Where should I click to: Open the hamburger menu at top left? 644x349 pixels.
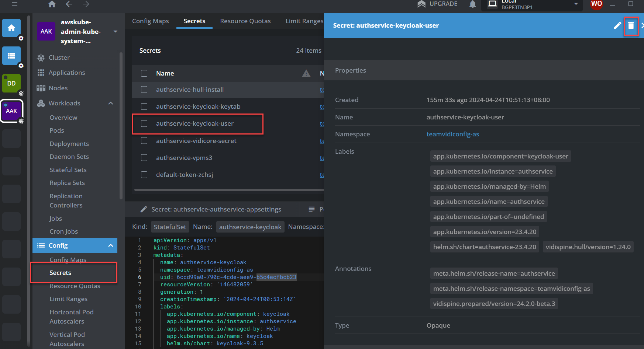tap(15, 4)
